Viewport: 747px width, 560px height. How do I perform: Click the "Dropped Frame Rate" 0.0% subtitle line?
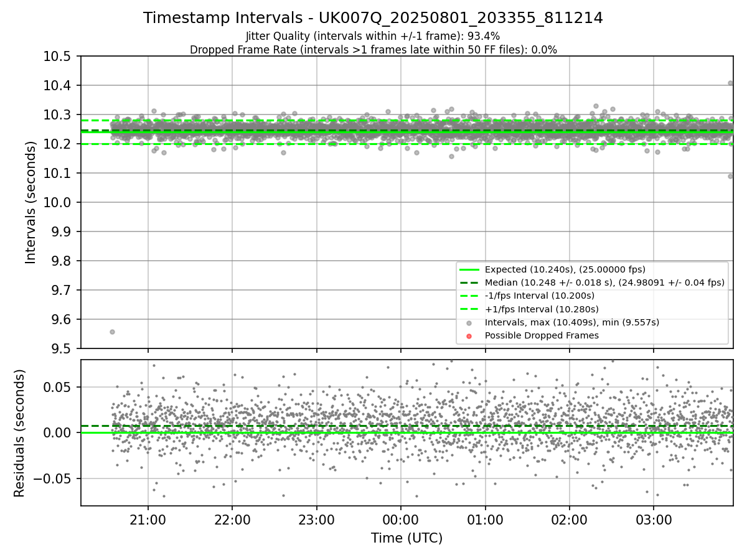click(373, 50)
